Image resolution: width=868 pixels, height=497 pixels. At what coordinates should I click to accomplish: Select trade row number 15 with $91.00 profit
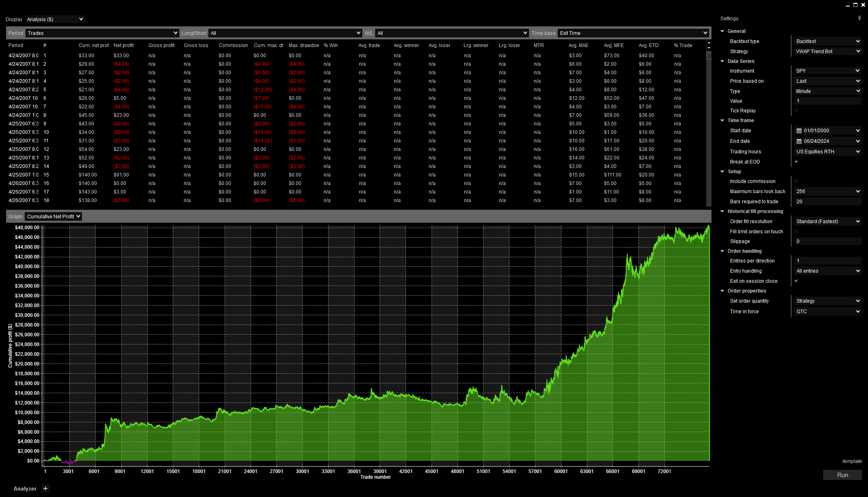357,175
